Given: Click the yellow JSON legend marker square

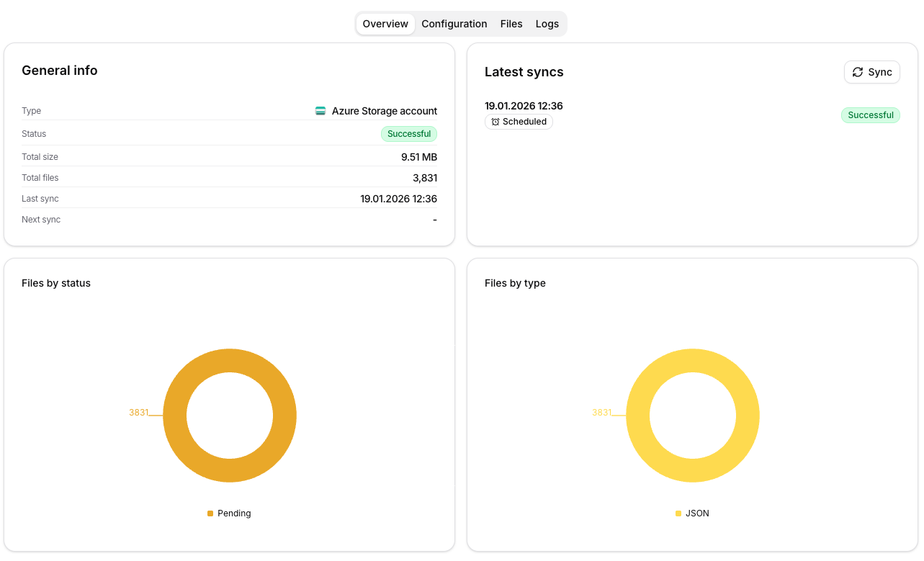Looking at the screenshot, I should coord(678,513).
